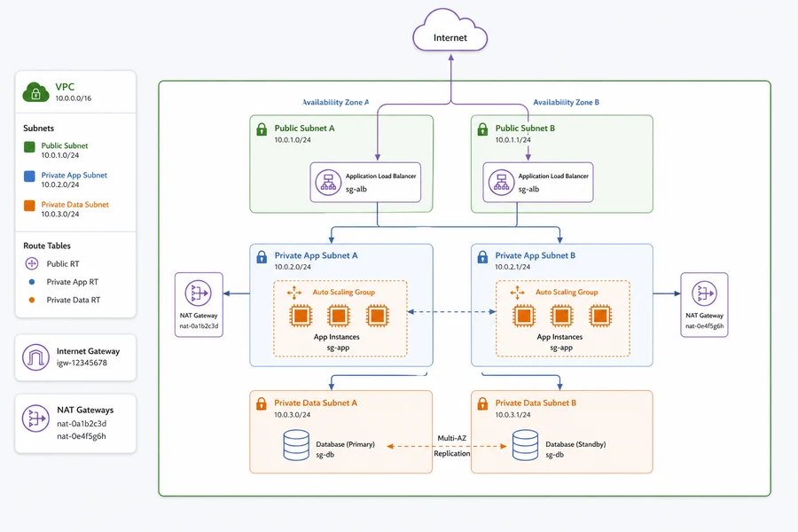Click the 'Private App Subnet' legend label
798x532 pixels.
74,176
